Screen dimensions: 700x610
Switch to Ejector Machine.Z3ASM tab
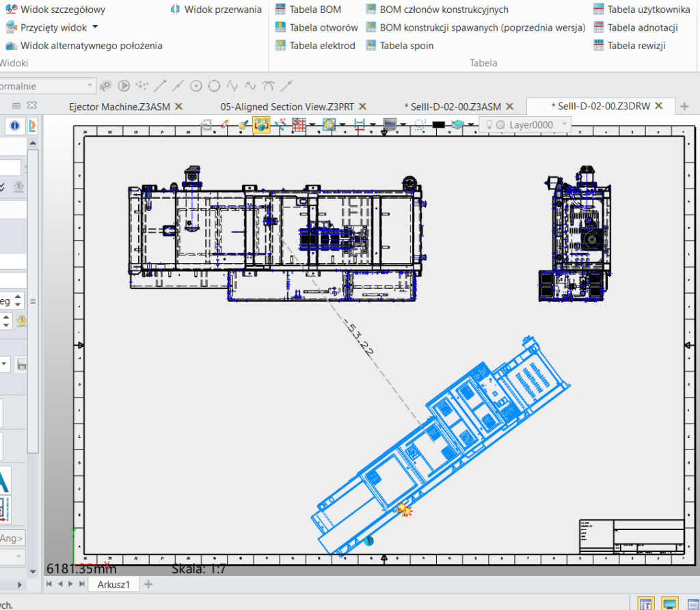[x=119, y=107]
